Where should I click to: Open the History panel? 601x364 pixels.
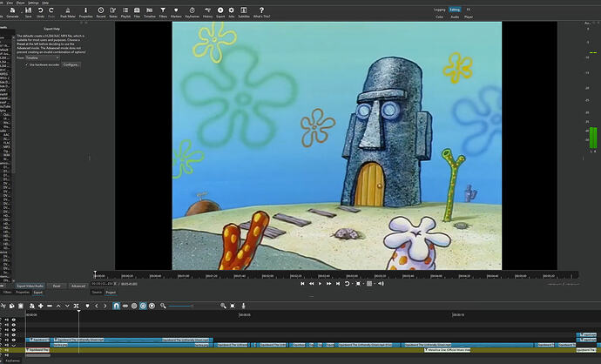208,10
